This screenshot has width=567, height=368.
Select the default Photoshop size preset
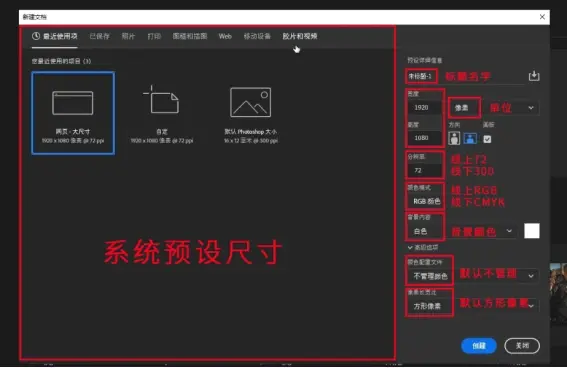tap(251, 114)
